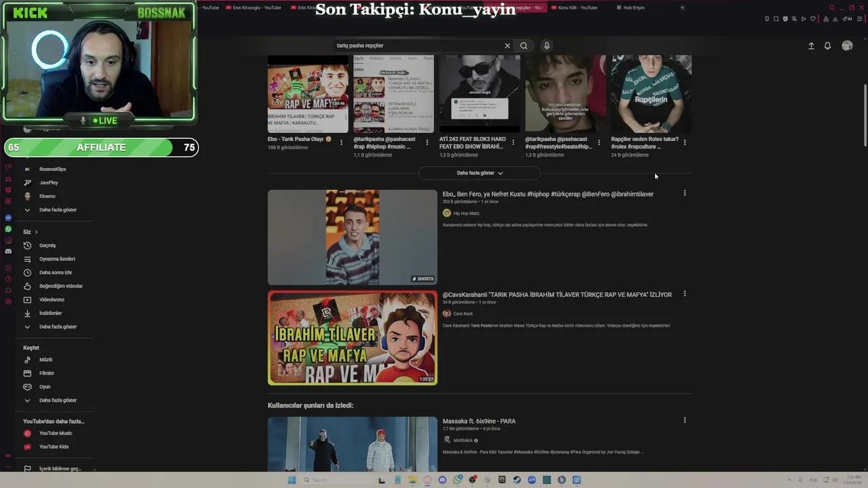Open Messenger in the Opera sidebar
The height and width of the screenshot is (488, 868).
pos(8,218)
